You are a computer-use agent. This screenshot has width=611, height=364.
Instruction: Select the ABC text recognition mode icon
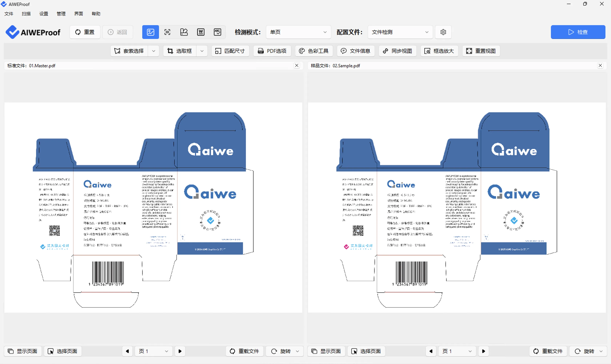click(x=217, y=32)
